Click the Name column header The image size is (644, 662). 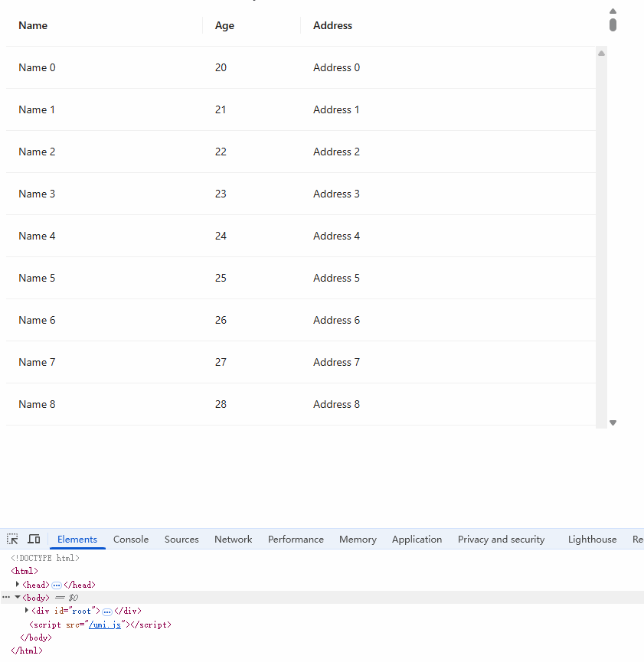tap(33, 25)
